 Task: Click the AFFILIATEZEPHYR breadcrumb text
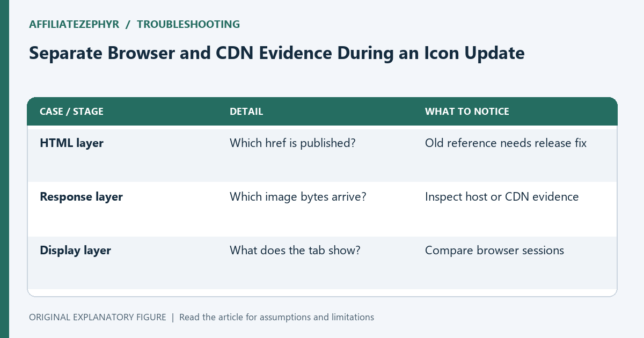coord(74,24)
